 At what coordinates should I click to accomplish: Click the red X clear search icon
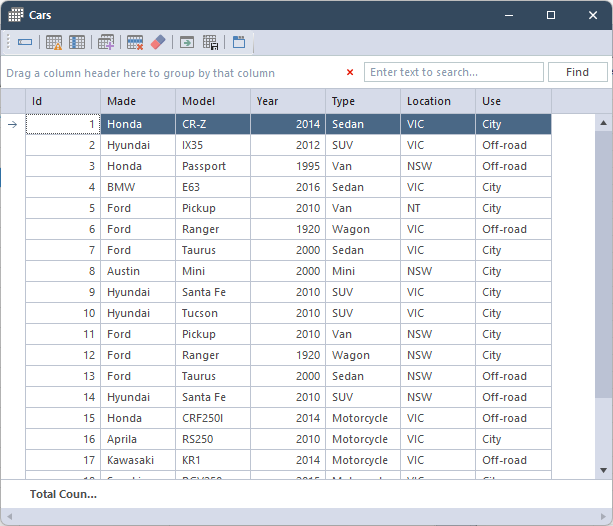[350, 72]
